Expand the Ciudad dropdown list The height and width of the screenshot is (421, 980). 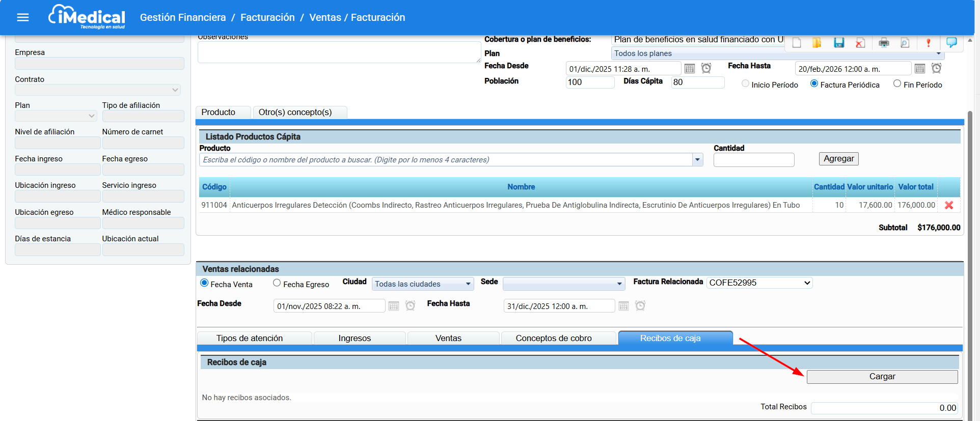pos(468,284)
